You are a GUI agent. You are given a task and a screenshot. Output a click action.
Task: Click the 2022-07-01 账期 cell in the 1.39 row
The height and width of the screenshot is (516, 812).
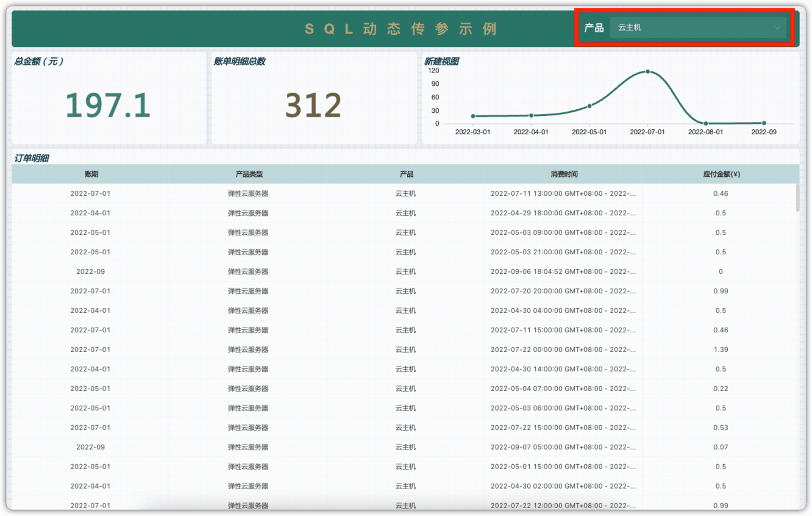pos(90,349)
